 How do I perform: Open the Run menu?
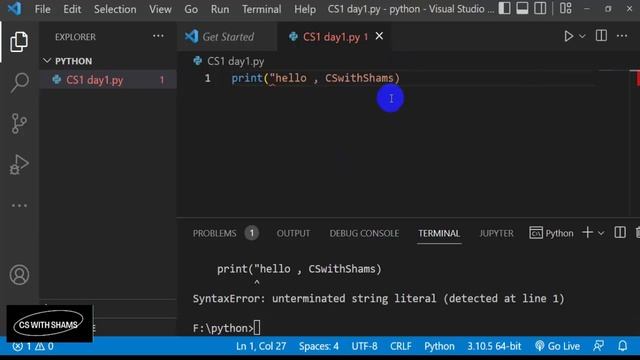pyautogui.click(x=220, y=9)
